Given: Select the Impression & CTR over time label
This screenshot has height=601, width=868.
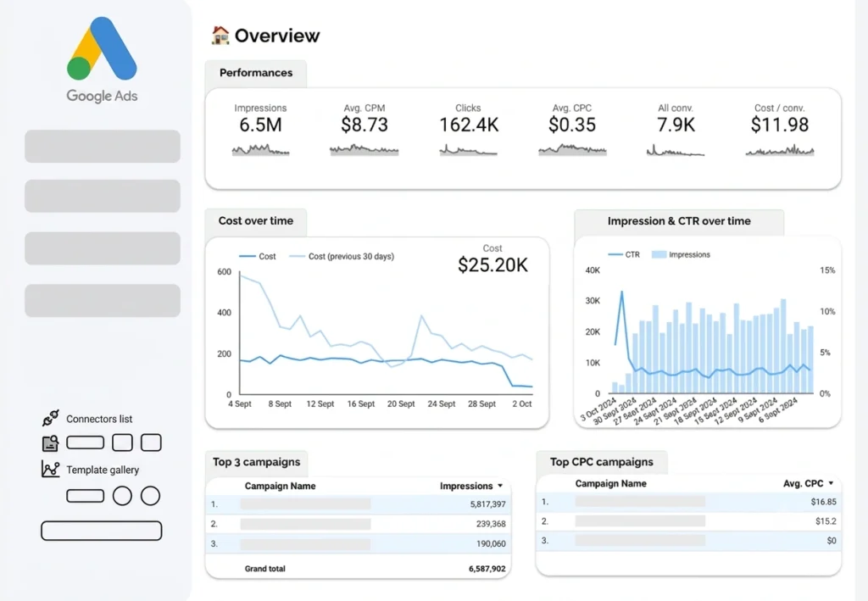Looking at the screenshot, I should [x=679, y=220].
